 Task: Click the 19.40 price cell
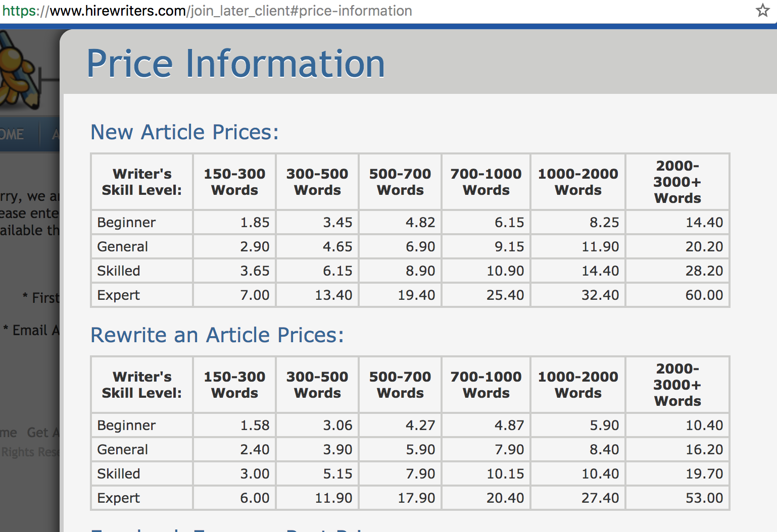point(400,295)
